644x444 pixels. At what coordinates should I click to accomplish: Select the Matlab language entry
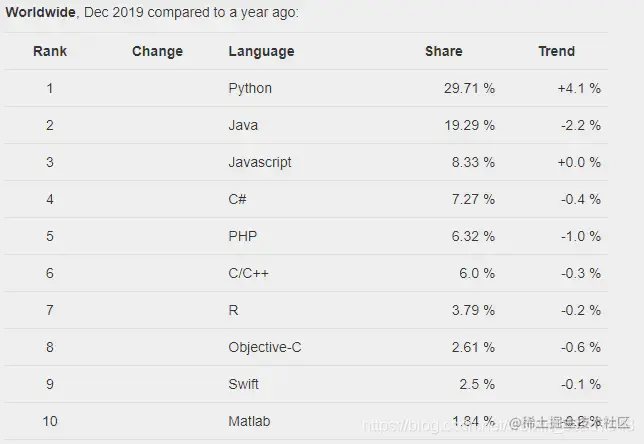coord(249,421)
